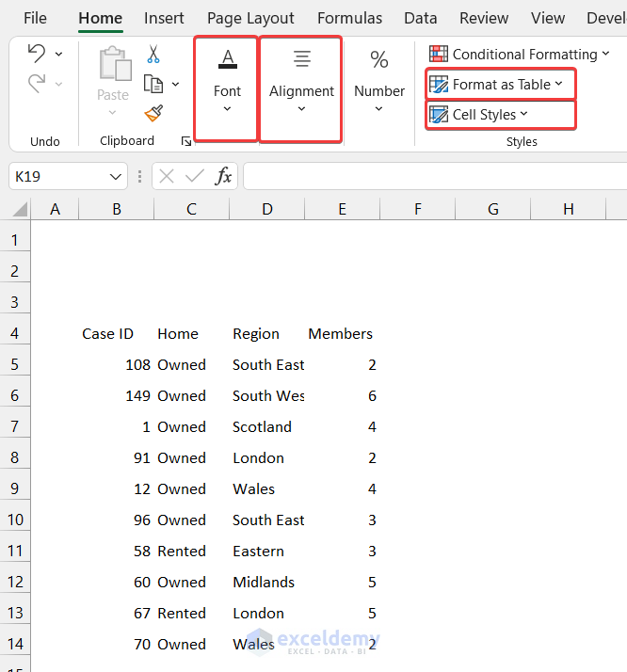Open the Clipboard dialog launcher
Screen dimensions: 627x672
tap(186, 141)
